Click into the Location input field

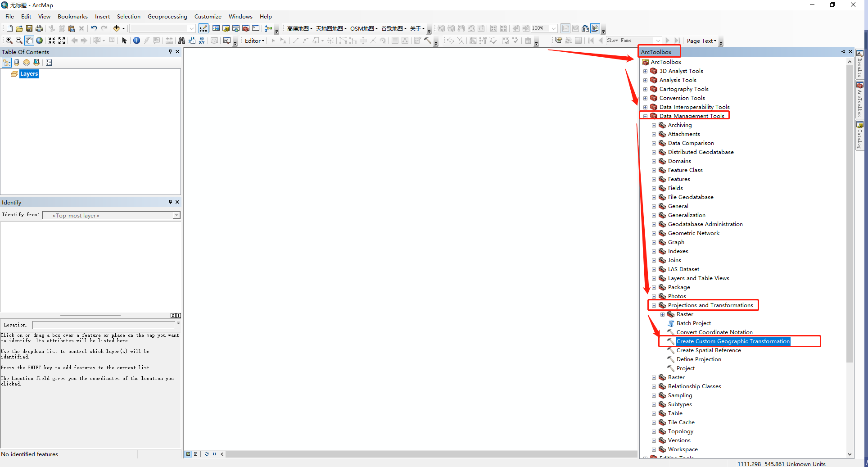coord(104,325)
